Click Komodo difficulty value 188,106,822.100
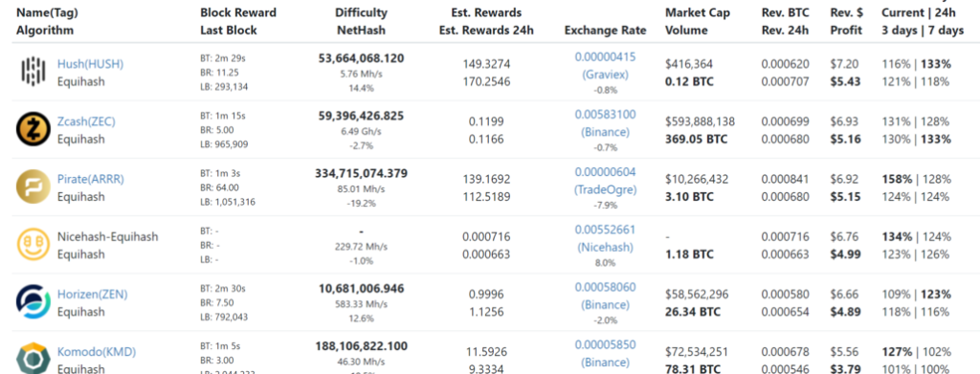 (x=361, y=346)
